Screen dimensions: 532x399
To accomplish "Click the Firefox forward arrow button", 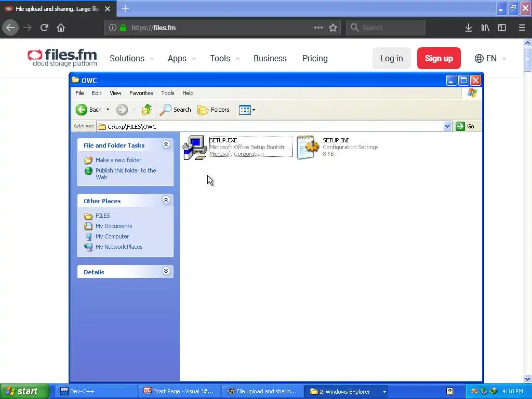I will click(x=28, y=28).
